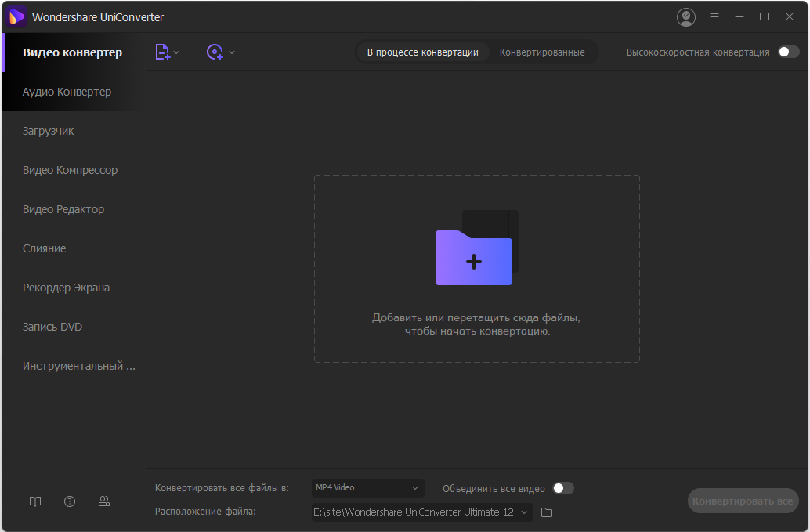Click the Load DVD disc icon
Viewport: 810px width, 532px height.
[215, 52]
